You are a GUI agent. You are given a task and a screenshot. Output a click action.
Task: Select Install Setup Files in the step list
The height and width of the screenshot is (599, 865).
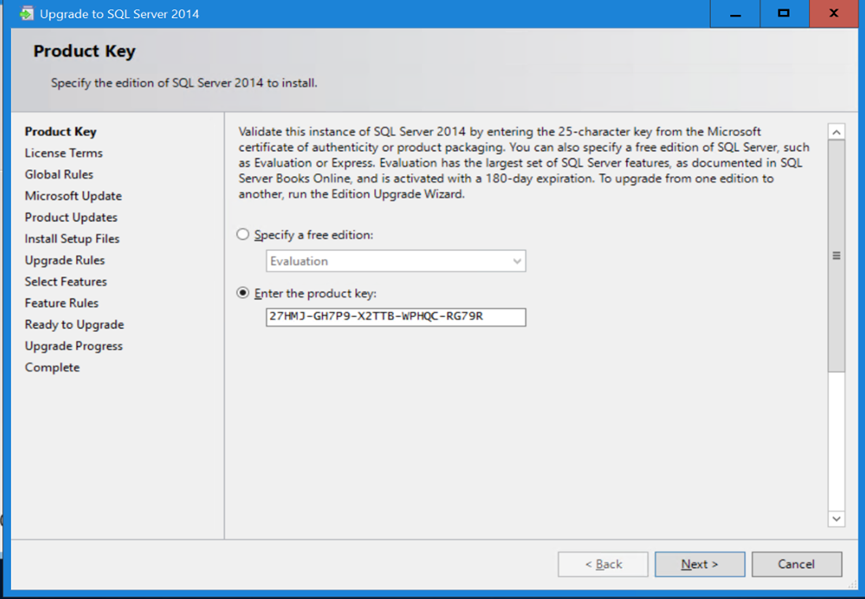pos(72,239)
